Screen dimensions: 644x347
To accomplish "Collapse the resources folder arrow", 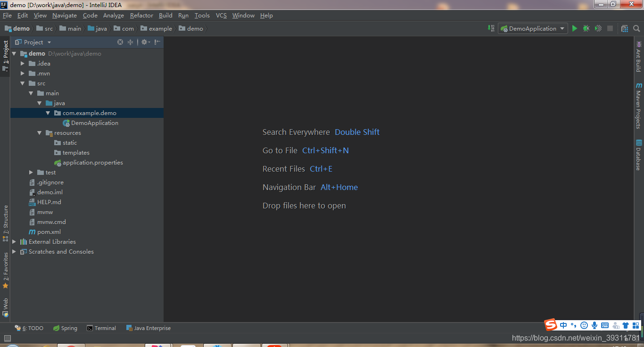I will [x=40, y=133].
